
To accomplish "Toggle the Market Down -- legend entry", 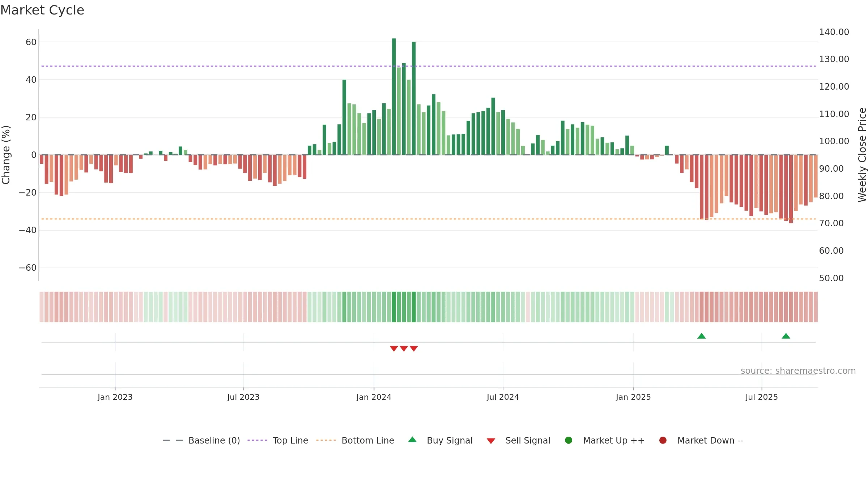I will pos(701,440).
